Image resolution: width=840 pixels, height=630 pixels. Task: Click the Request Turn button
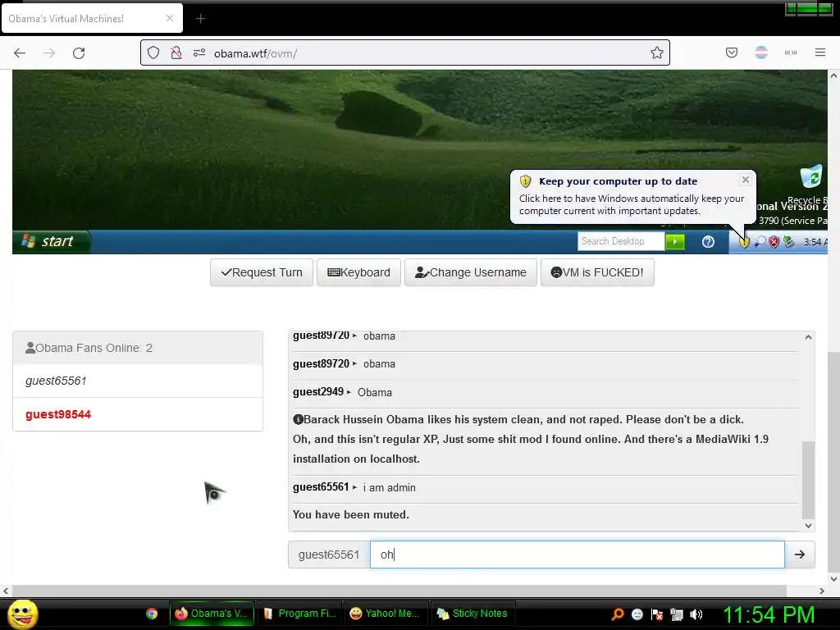pos(262,272)
